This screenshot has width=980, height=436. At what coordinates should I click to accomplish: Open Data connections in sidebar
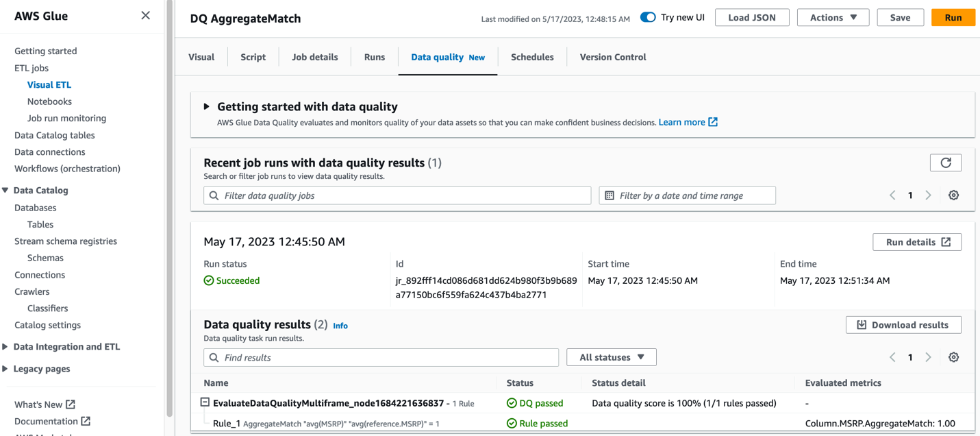(x=50, y=152)
